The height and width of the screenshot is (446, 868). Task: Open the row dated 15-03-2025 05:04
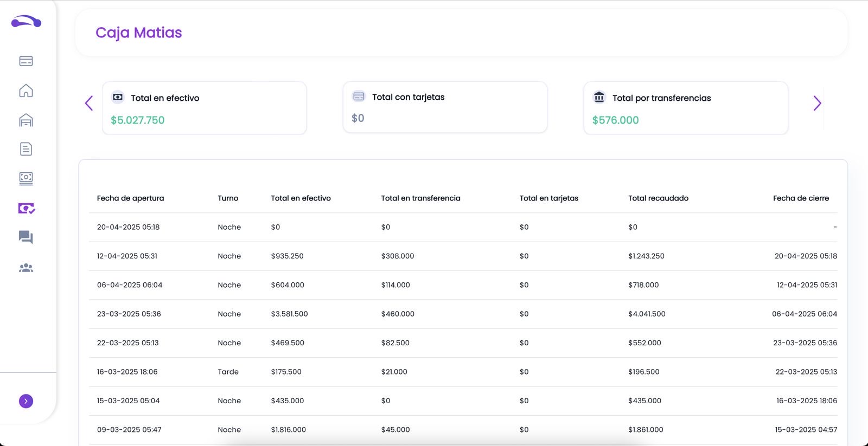463,401
